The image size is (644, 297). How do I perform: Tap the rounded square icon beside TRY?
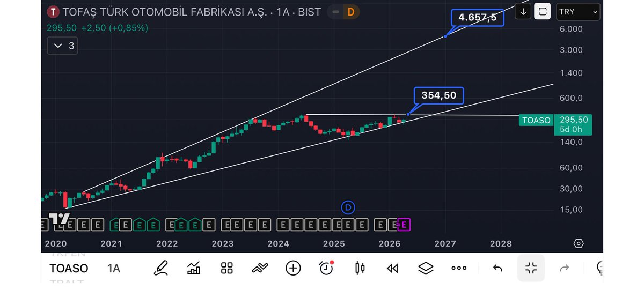pos(544,11)
